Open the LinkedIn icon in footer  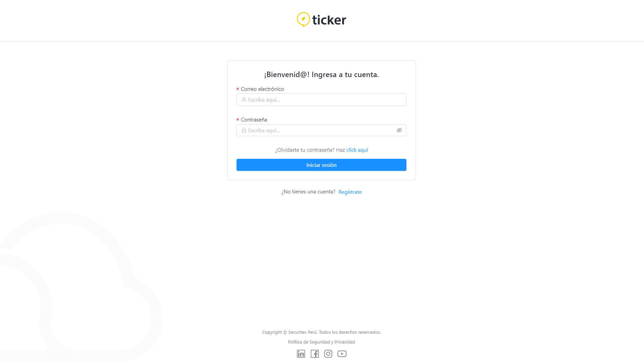tap(301, 354)
